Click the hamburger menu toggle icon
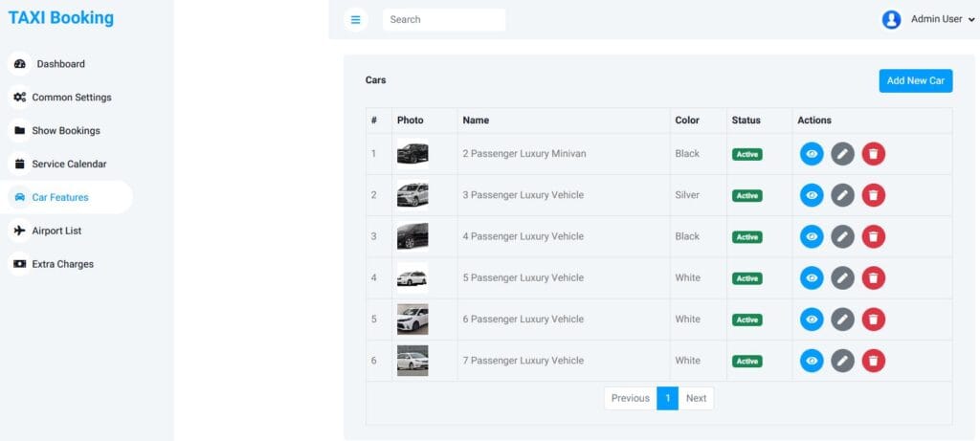This screenshot has height=441, width=980. click(x=356, y=19)
